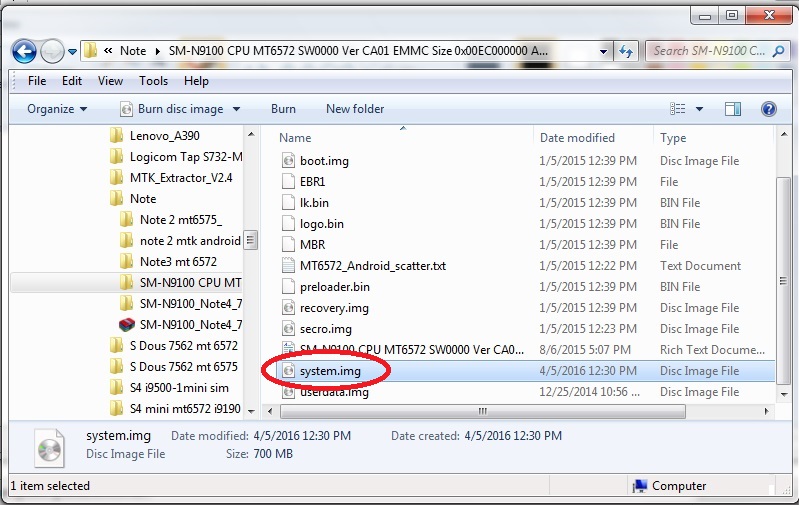The image size is (799, 505).
Task: Select the Logicom Tap S732-M folder
Action: point(176,156)
